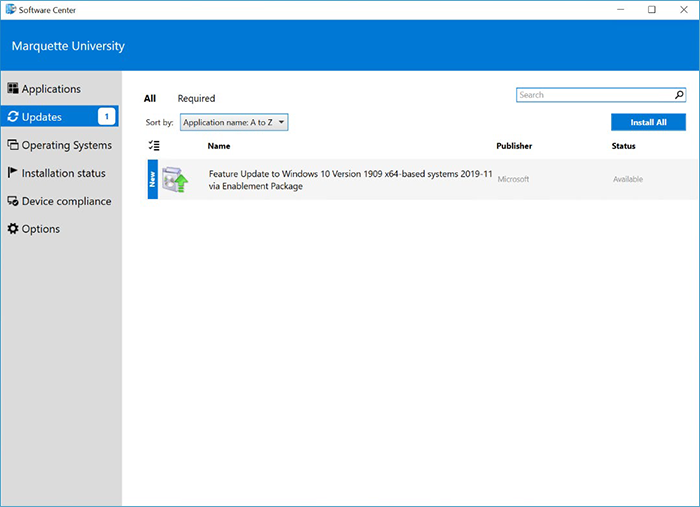
Task: Sort list by Publisher column header
Action: pyautogui.click(x=514, y=146)
